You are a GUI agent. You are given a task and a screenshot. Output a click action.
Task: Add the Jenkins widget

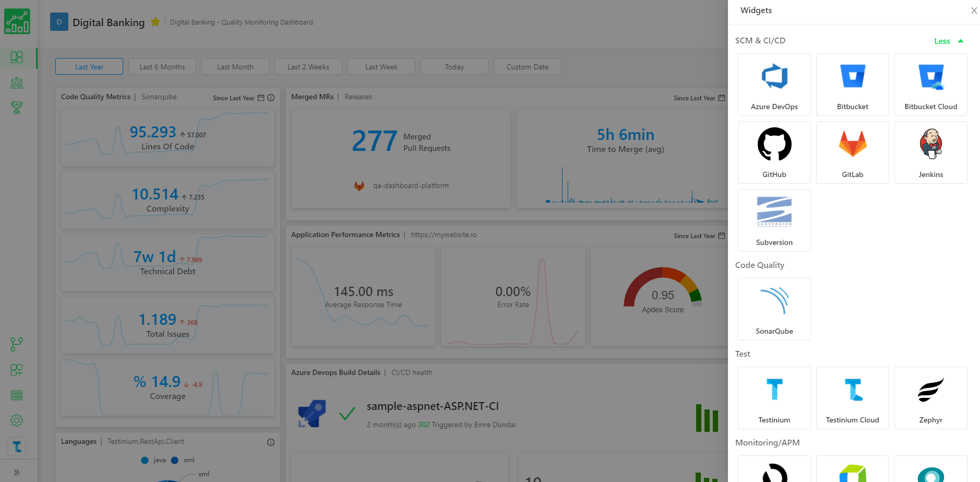(931, 152)
